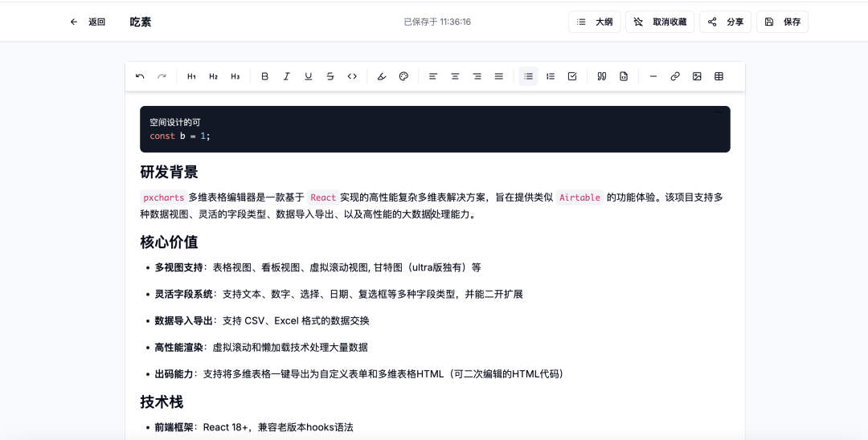Insert a table

[x=719, y=76]
